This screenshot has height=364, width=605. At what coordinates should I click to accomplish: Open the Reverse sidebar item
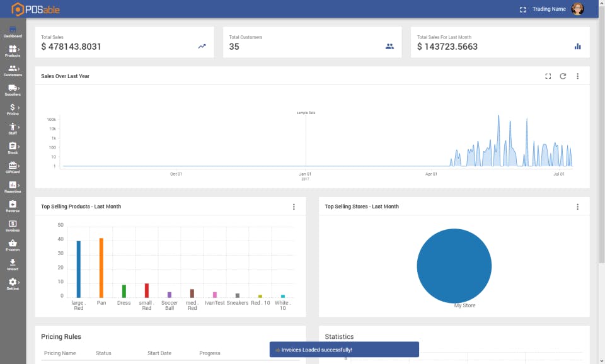tap(13, 207)
